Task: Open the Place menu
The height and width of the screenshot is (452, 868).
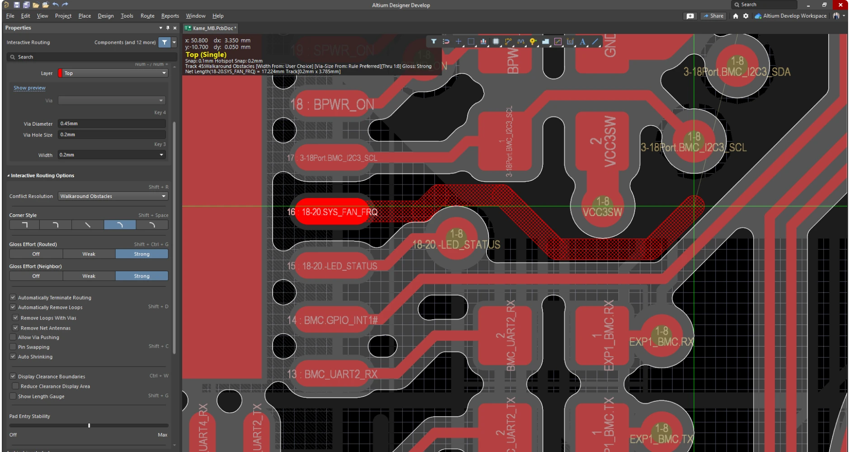Action: 85,16
